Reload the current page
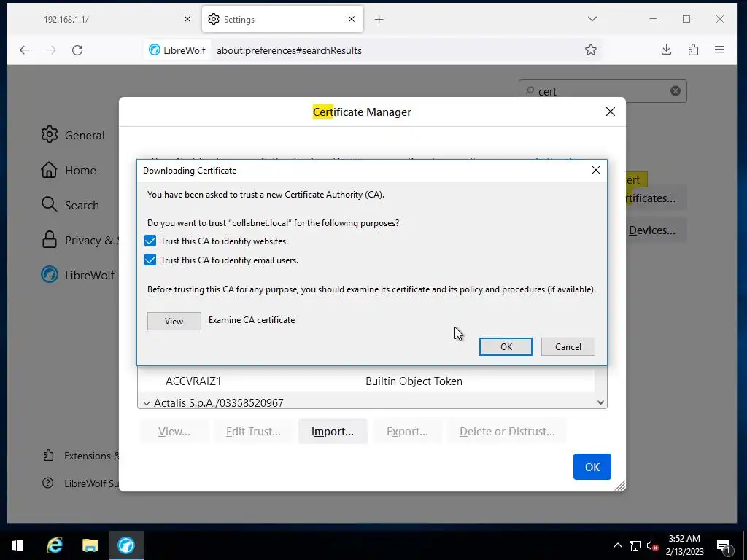 [77, 50]
